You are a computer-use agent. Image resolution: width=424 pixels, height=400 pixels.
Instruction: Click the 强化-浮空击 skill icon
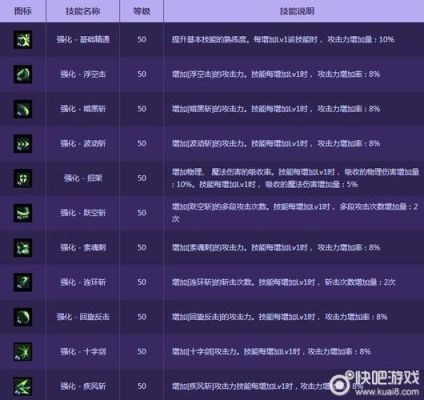(23, 74)
